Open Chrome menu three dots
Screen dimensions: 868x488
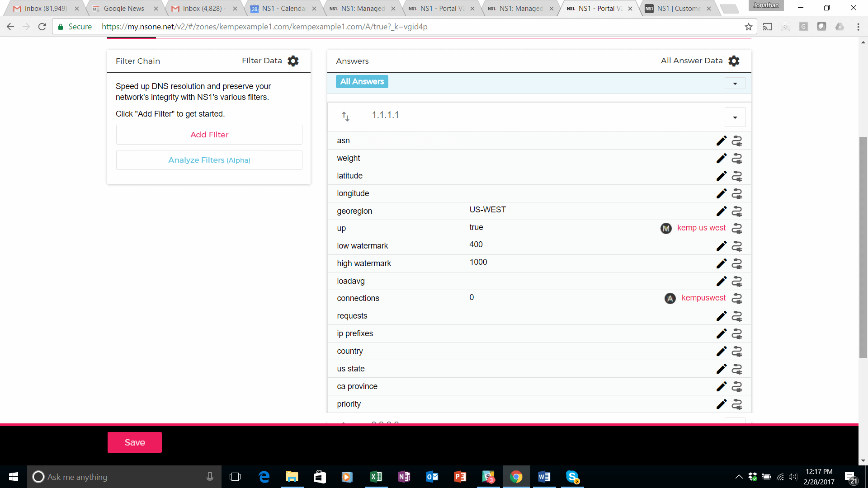(858, 27)
